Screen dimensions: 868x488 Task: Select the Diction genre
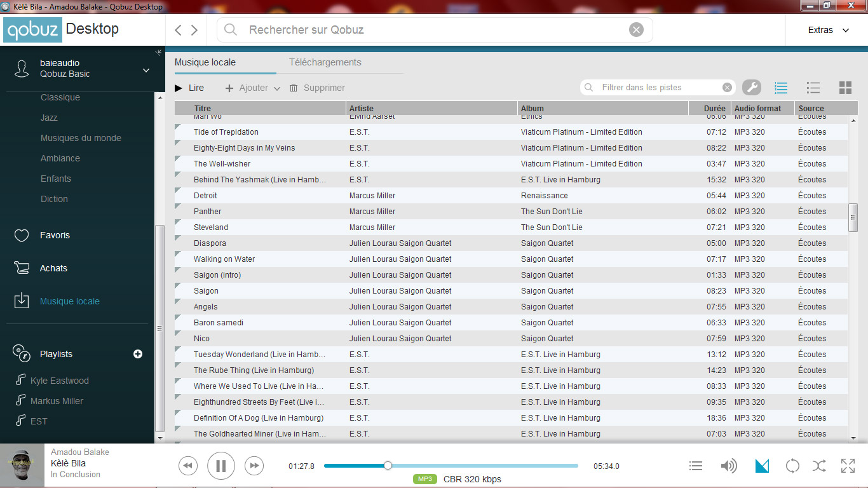point(54,199)
